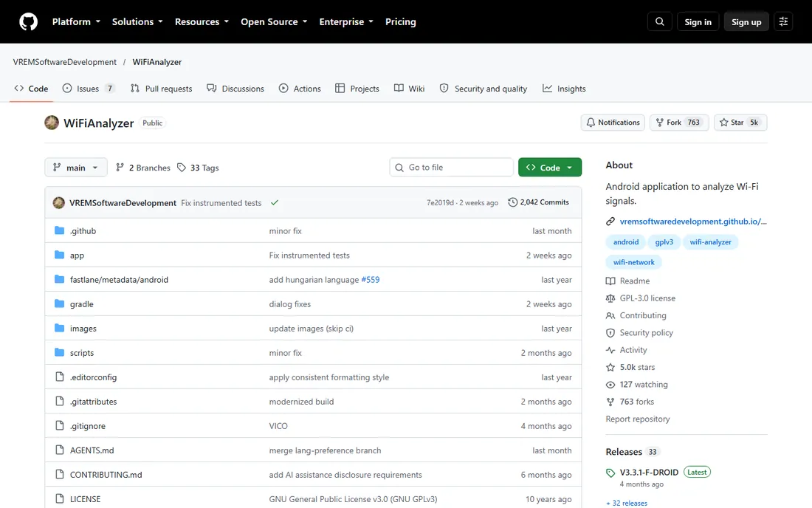Click the Go to file search field

(x=451, y=168)
